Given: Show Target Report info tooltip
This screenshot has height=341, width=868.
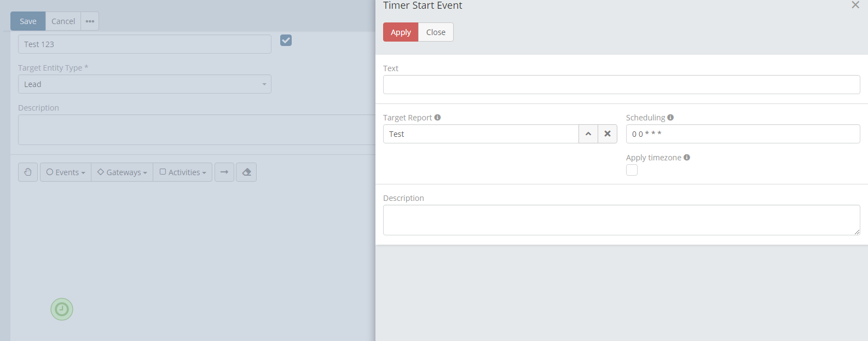Looking at the screenshot, I should tap(437, 118).
